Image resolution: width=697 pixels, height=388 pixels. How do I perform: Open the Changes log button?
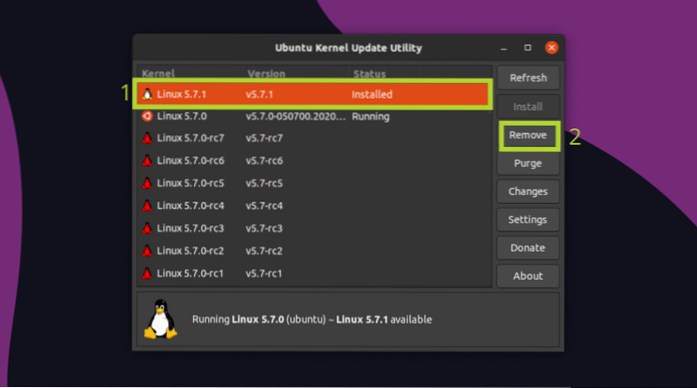pos(528,192)
